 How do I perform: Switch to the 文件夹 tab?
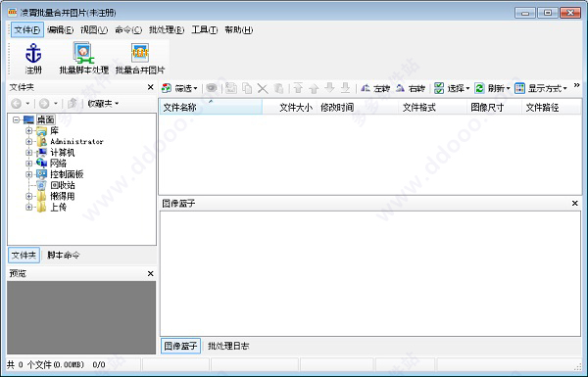pyautogui.click(x=24, y=256)
